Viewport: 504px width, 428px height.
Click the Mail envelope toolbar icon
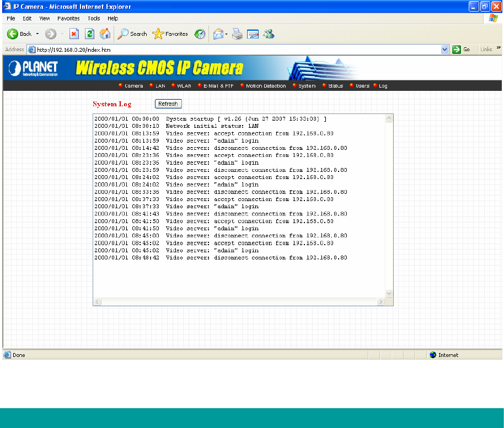(x=218, y=34)
